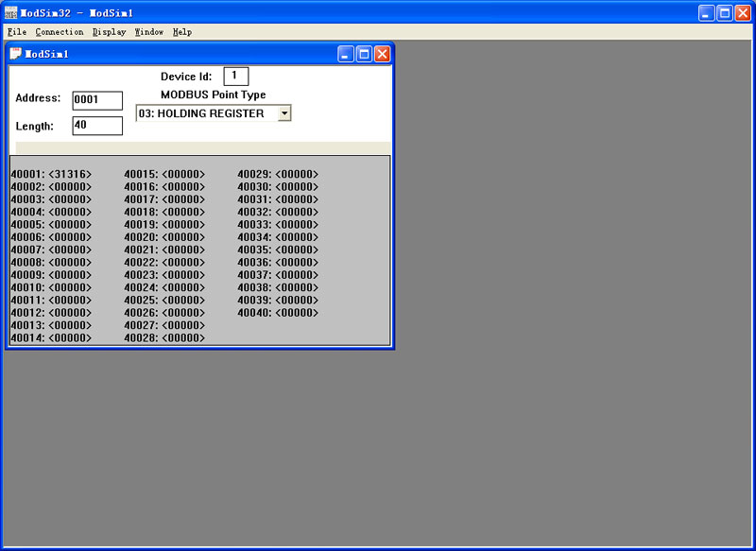756x551 pixels.
Task: Select register 40013 row
Action: pyautogui.click(x=51, y=325)
